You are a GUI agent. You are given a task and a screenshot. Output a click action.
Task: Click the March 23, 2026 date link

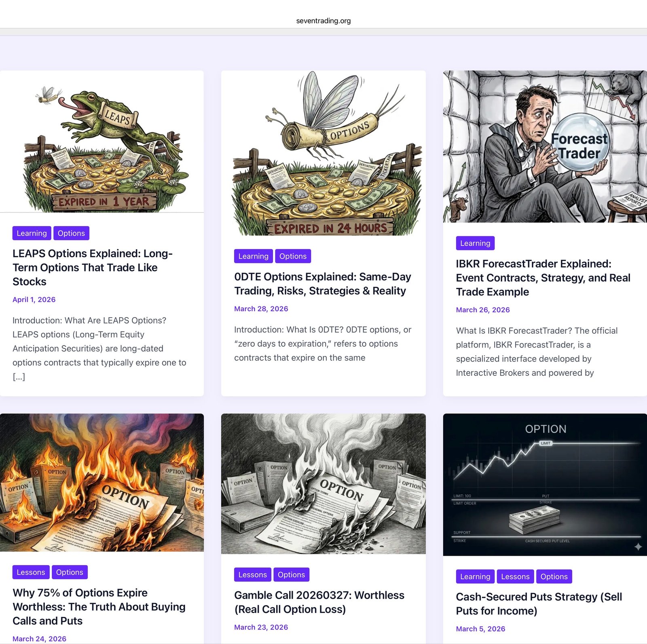click(x=261, y=627)
